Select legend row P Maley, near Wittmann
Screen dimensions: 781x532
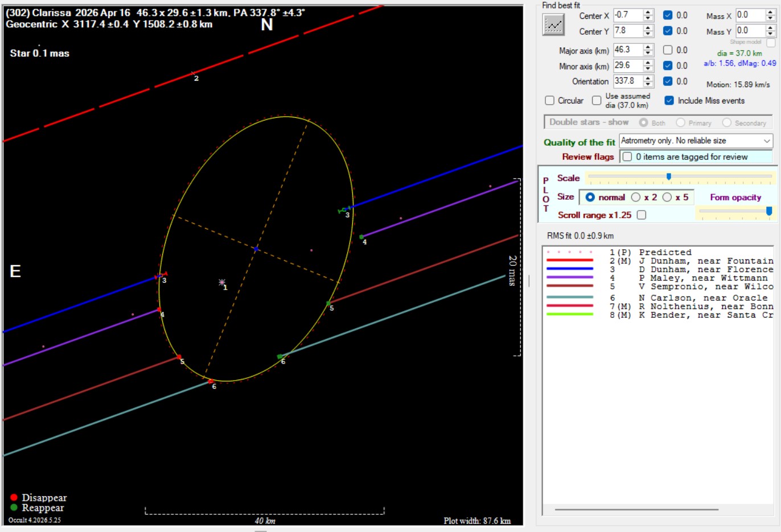(659, 278)
